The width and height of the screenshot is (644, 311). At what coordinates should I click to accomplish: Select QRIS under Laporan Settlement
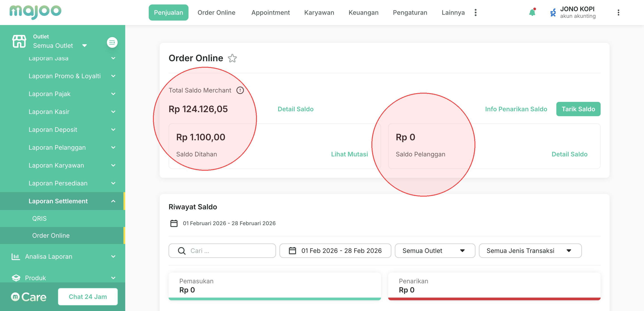39,218
